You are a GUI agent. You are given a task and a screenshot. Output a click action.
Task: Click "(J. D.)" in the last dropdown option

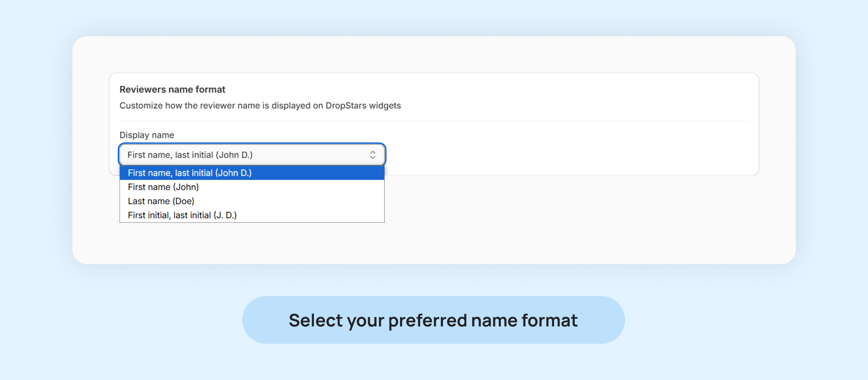pyautogui.click(x=225, y=215)
